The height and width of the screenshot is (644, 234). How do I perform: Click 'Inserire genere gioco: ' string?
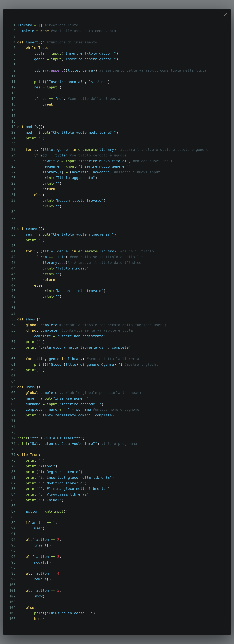click(x=90, y=59)
